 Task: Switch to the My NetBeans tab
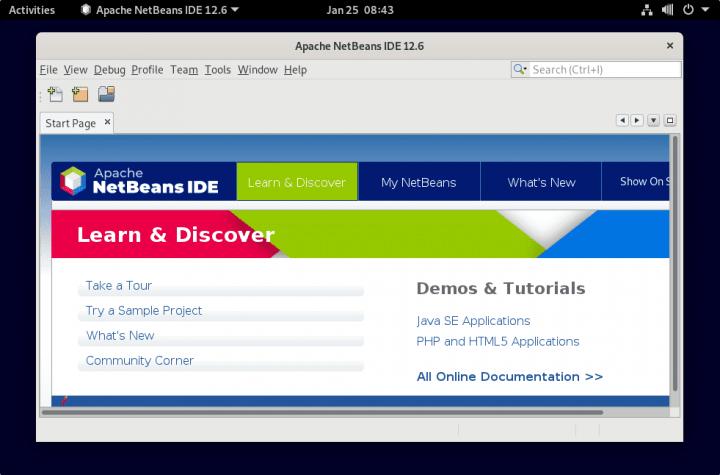tap(418, 182)
